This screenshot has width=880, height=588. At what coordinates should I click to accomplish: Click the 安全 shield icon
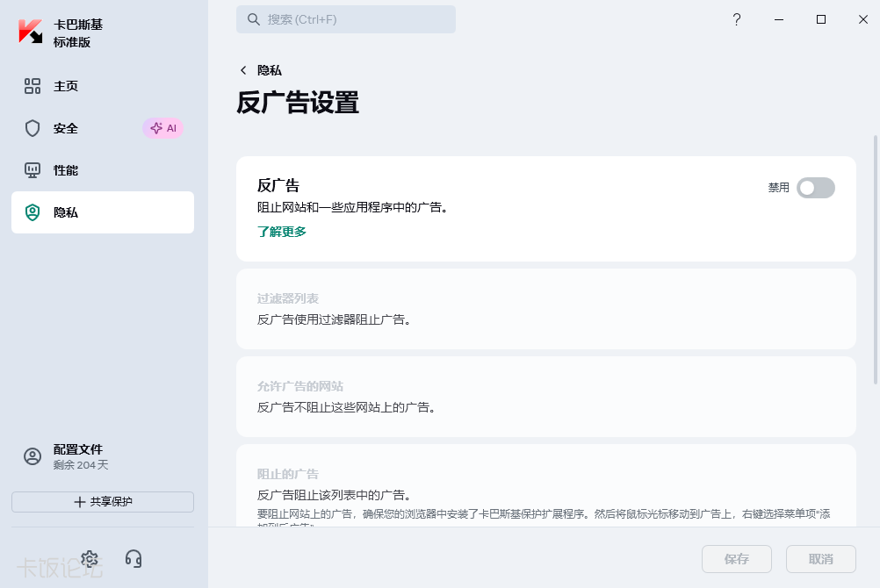tap(32, 128)
